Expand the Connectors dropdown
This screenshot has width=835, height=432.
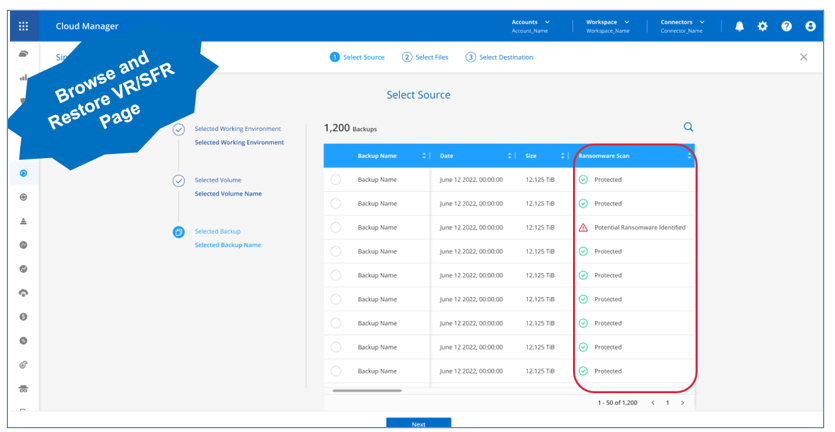(701, 22)
